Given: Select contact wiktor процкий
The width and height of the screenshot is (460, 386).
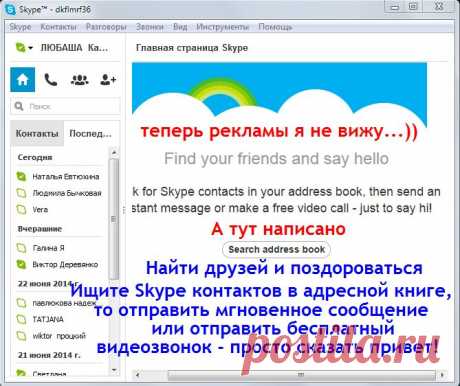Looking at the screenshot, I should coord(60,335).
